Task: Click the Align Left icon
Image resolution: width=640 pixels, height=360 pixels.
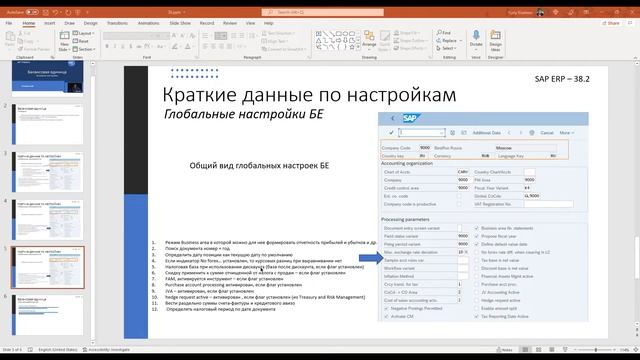Action: click(x=205, y=47)
